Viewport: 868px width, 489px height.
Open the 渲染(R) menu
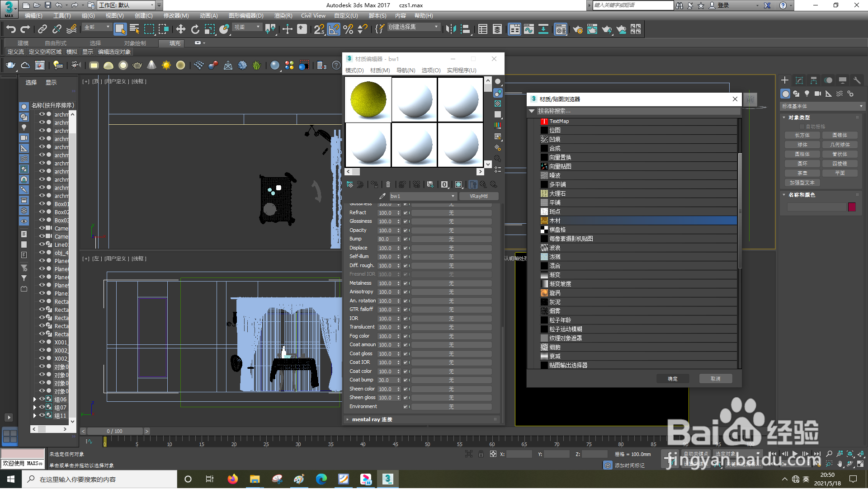(x=283, y=16)
